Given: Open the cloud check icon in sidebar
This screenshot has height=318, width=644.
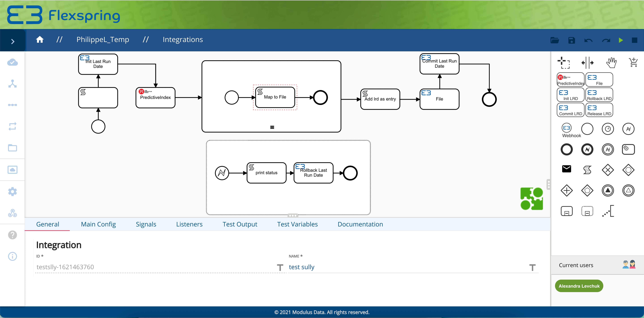Looking at the screenshot, I should [13, 62].
